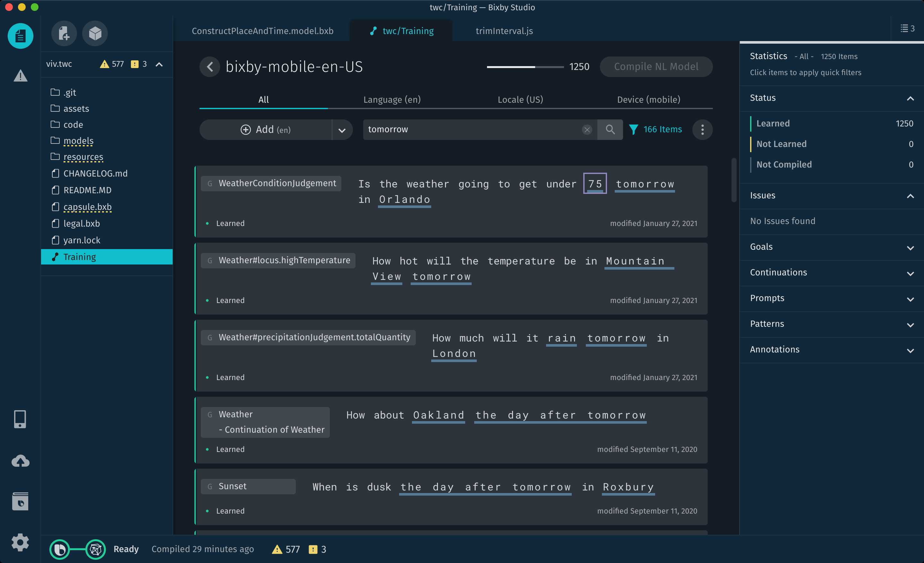Open the three-dot more options menu
The image size is (924, 563).
(x=702, y=130)
